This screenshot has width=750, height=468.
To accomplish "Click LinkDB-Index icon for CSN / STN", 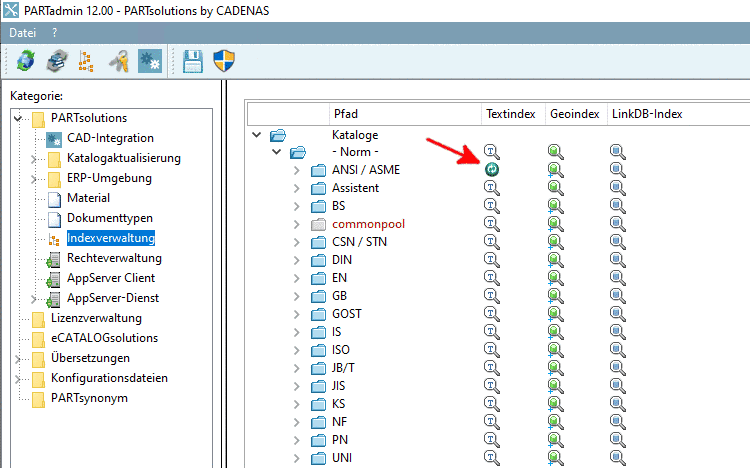I will click(618, 242).
